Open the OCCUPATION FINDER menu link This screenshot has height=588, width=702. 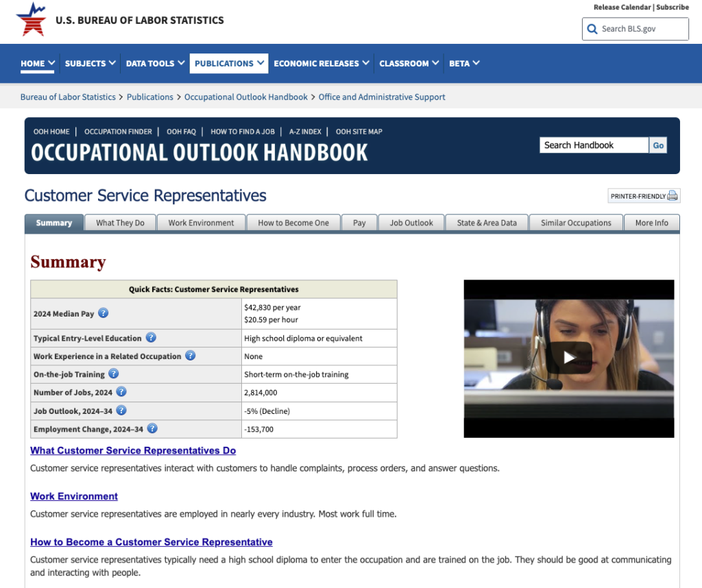point(118,132)
